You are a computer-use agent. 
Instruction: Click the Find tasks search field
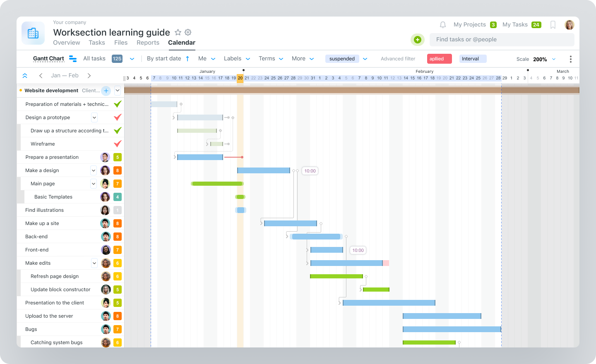[x=497, y=39]
